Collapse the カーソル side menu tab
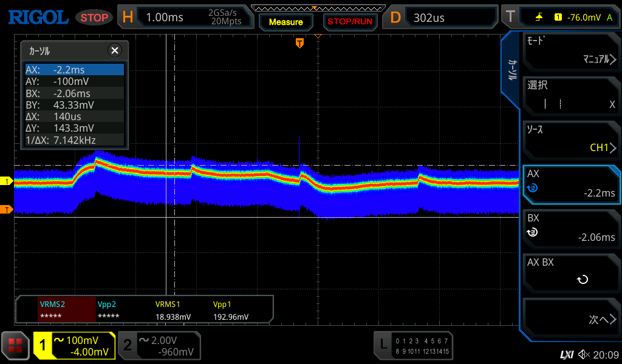 coord(511,70)
